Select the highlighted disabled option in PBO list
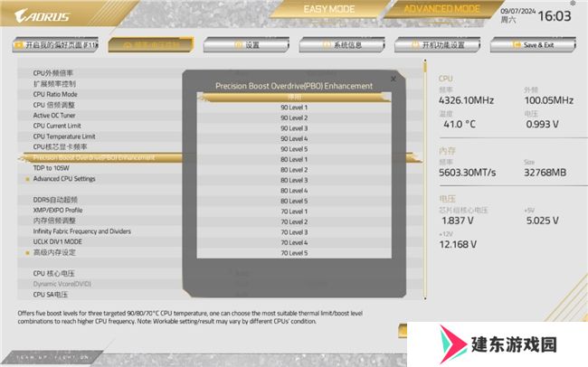The width and height of the screenshot is (588, 367). tap(294, 98)
